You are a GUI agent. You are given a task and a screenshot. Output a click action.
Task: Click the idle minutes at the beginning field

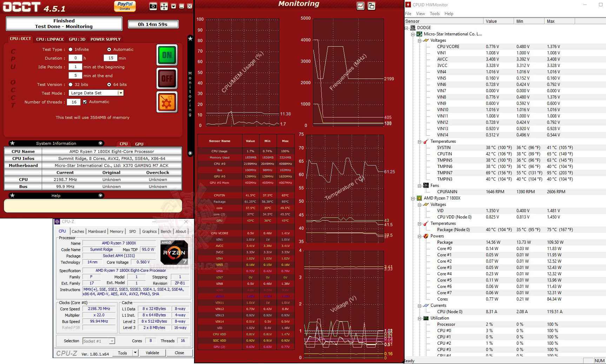pos(75,67)
